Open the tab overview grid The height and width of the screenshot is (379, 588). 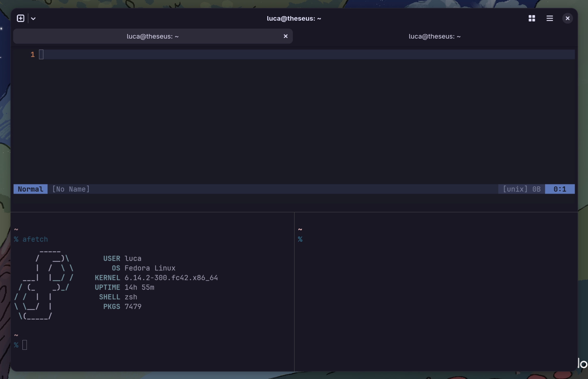pyautogui.click(x=532, y=18)
